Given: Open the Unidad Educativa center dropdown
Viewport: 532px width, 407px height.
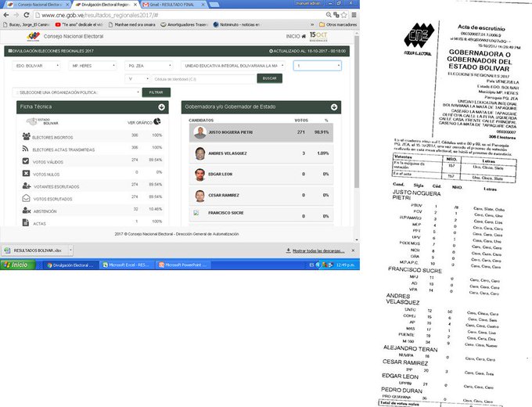Looking at the screenshot, I should (233, 66).
